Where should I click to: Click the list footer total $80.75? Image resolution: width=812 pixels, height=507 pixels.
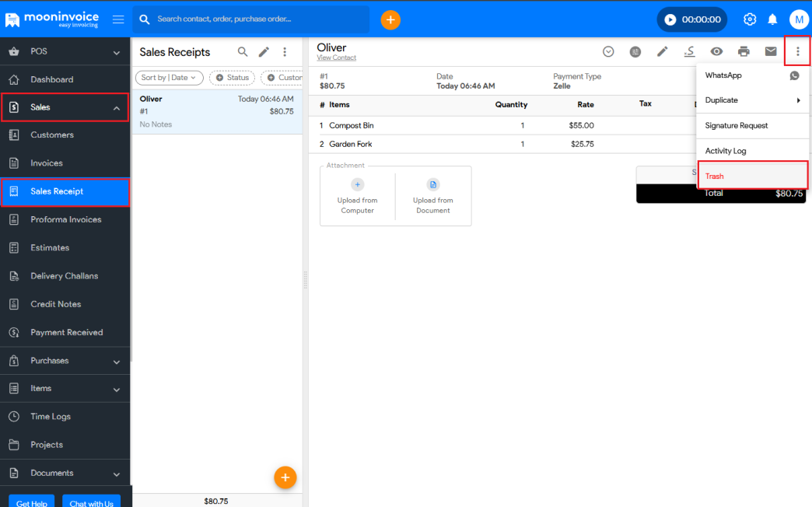(x=216, y=502)
